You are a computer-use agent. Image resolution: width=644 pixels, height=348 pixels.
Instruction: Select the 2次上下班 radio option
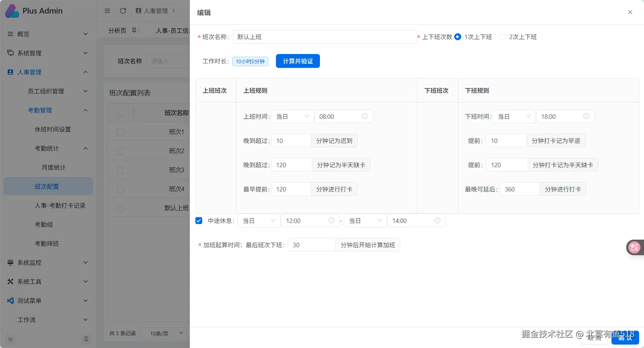(502, 37)
